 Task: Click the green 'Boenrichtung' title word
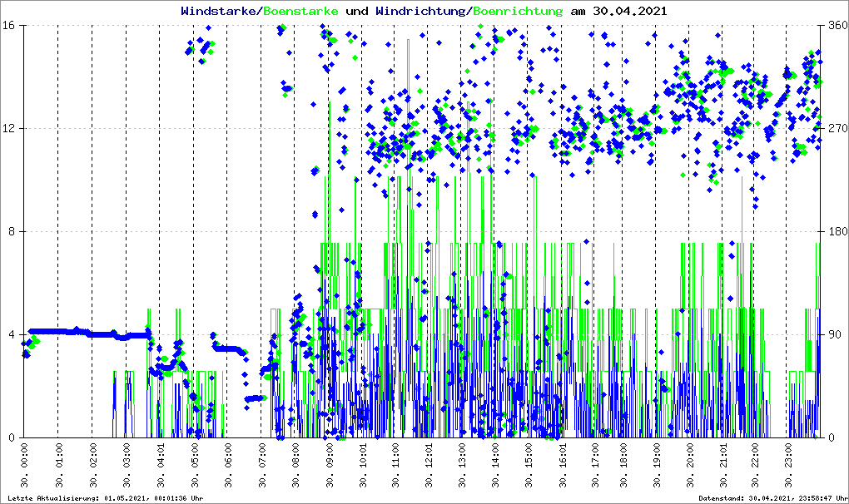pos(517,11)
